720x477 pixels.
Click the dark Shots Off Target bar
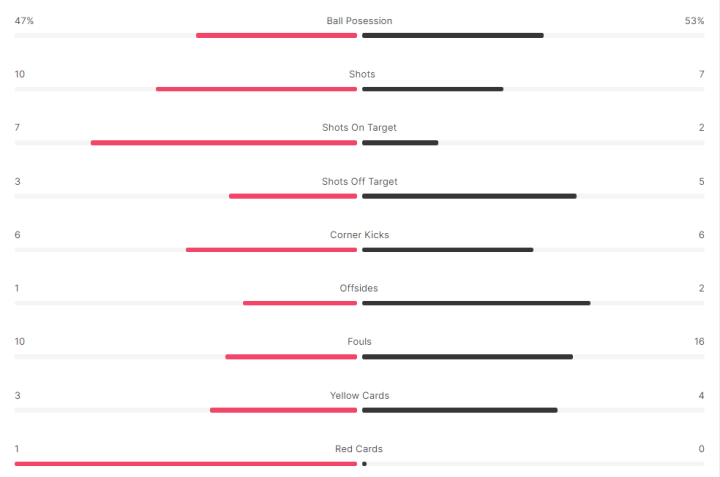(469, 196)
